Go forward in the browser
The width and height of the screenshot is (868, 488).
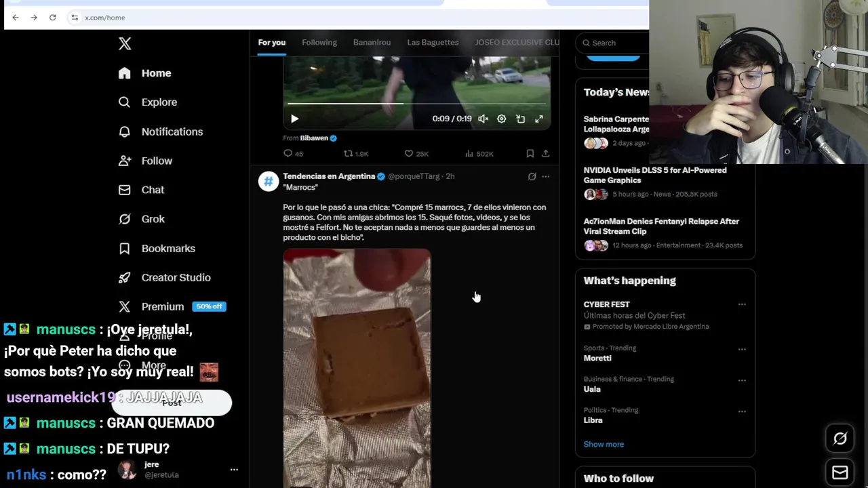34,18
